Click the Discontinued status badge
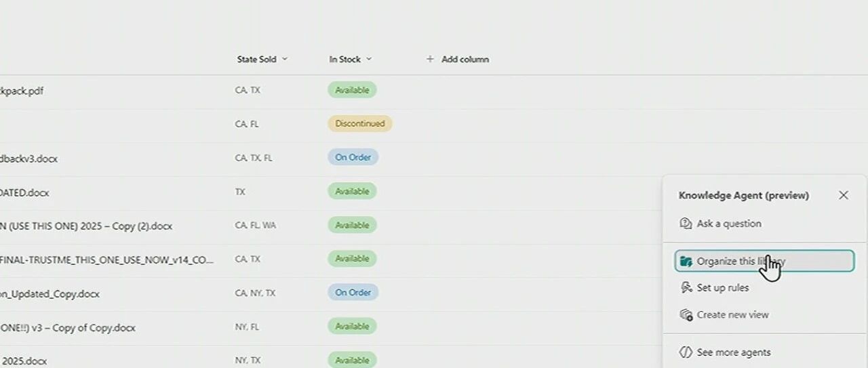The image size is (868, 368). coord(360,124)
